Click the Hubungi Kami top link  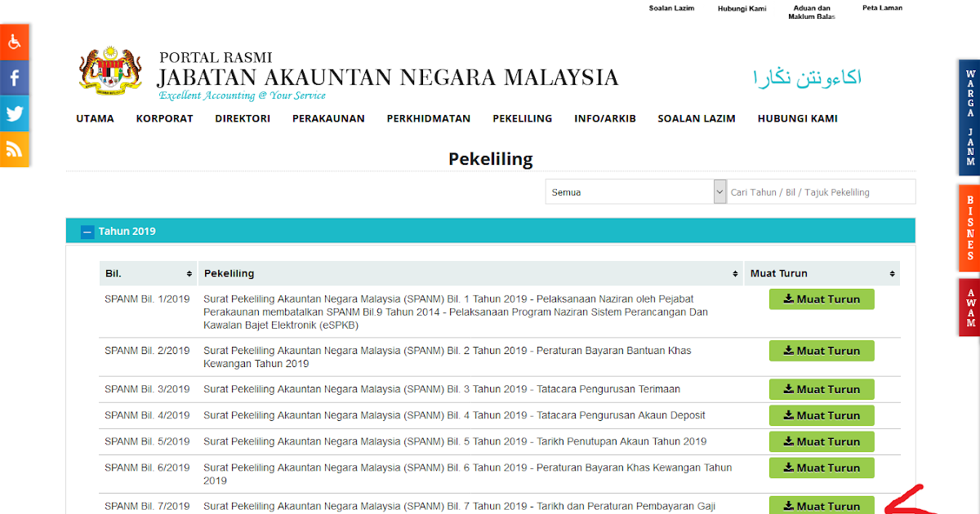pos(742,8)
